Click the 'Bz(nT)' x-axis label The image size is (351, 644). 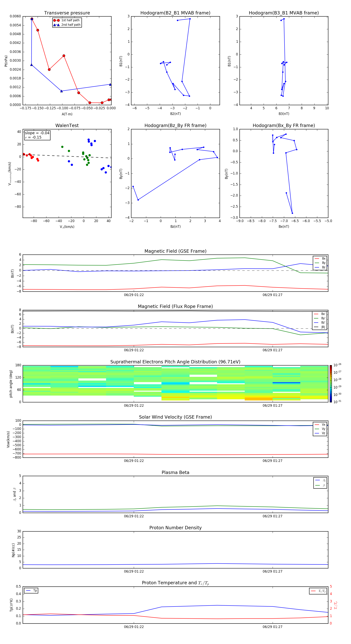(175, 227)
